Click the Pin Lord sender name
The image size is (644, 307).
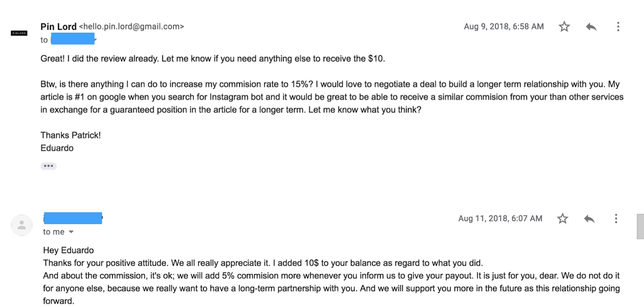point(58,26)
